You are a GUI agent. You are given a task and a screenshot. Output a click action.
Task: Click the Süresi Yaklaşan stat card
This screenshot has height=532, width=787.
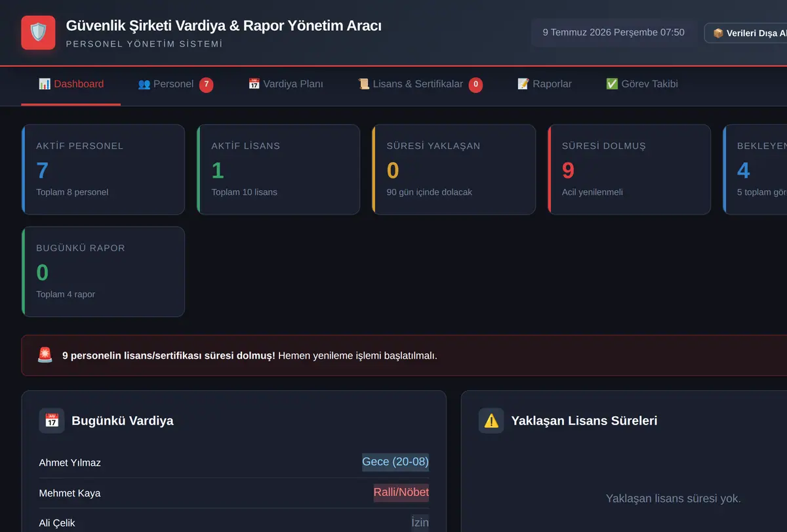pyautogui.click(x=454, y=169)
